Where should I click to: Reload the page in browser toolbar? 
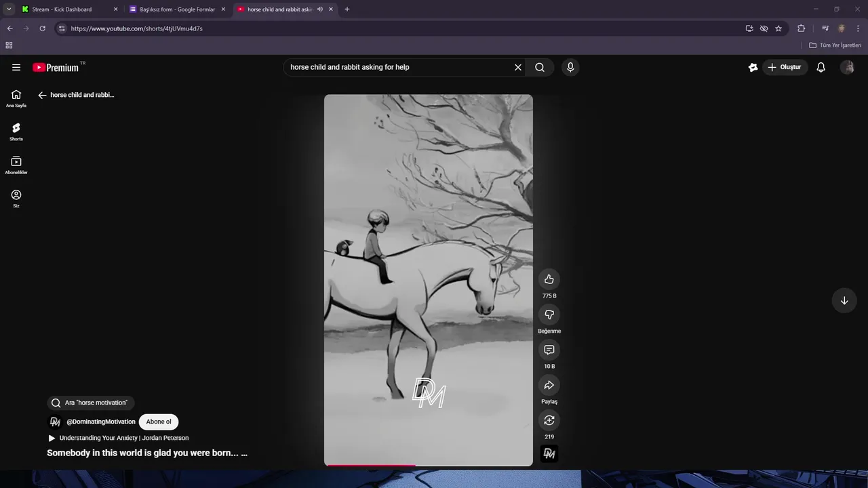click(42, 28)
